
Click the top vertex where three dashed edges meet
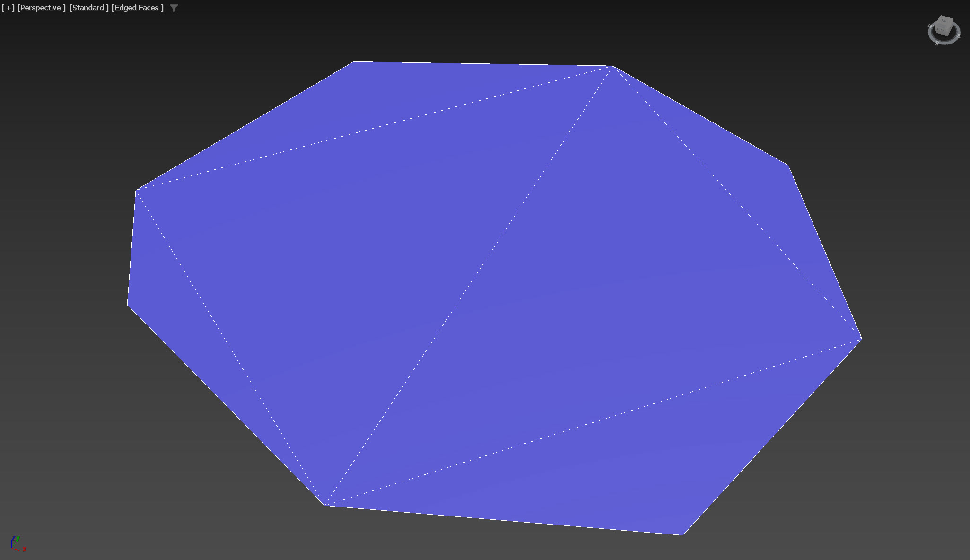pos(612,67)
